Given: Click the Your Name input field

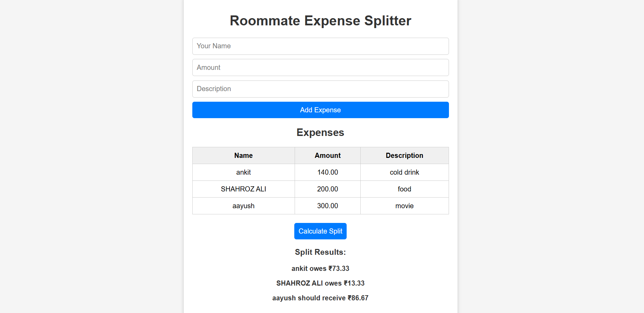Looking at the screenshot, I should (x=320, y=46).
